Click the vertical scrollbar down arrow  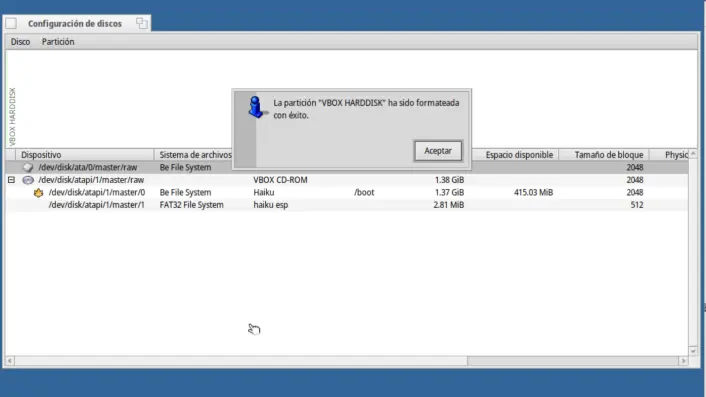(x=693, y=351)
